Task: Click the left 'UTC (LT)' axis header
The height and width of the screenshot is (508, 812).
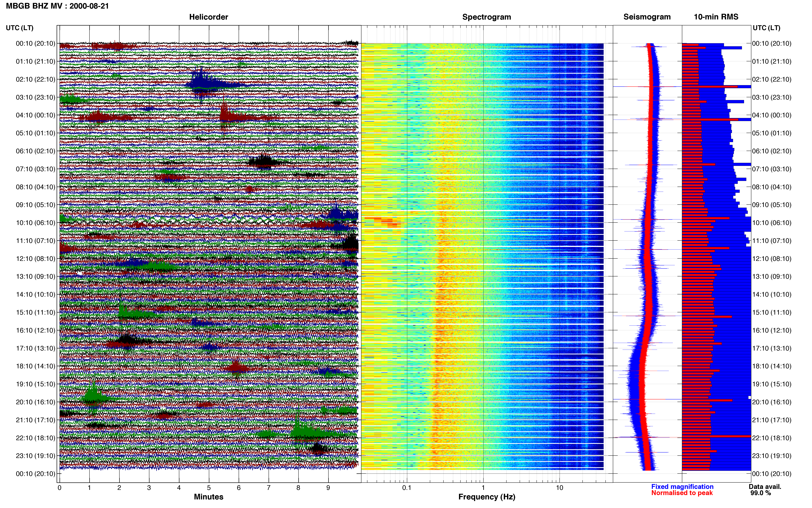Action: pyautogui.click(x=20, y=28)
